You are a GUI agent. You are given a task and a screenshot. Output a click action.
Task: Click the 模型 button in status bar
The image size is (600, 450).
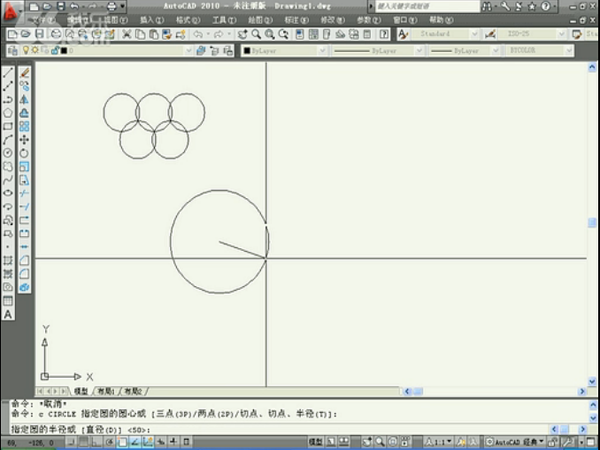[315, 442]
